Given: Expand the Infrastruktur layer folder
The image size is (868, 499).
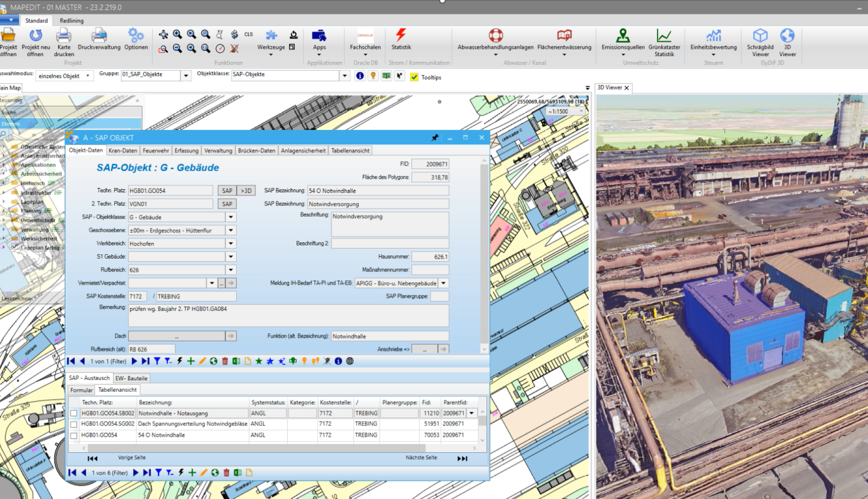Looking at the screenshot, I should click(5, 193).
